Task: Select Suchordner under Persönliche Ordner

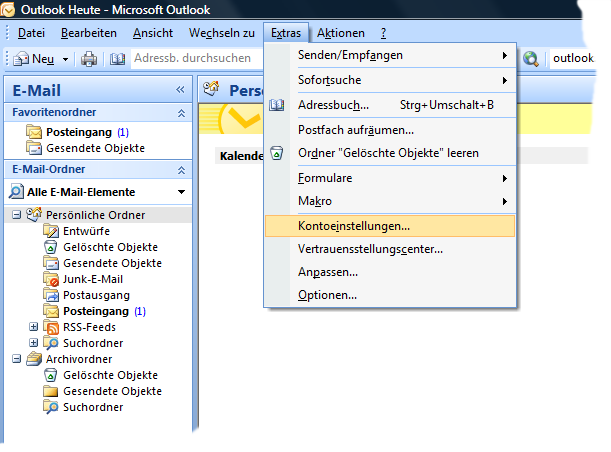Action: tap(93, 343)
